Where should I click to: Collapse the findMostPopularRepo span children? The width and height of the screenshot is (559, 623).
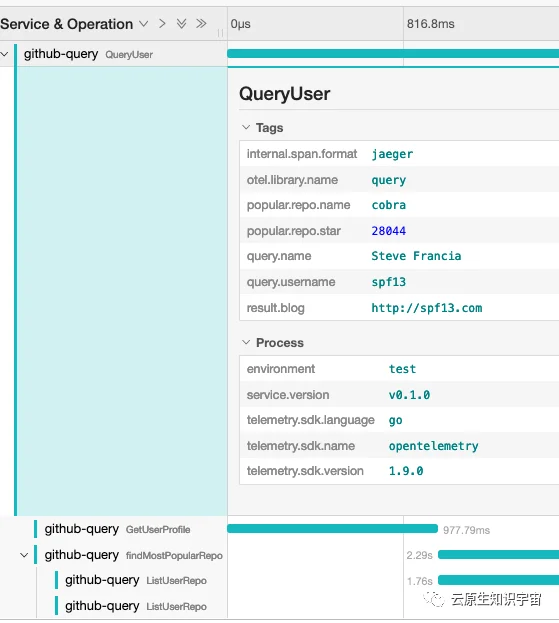[x=24, y=555]
